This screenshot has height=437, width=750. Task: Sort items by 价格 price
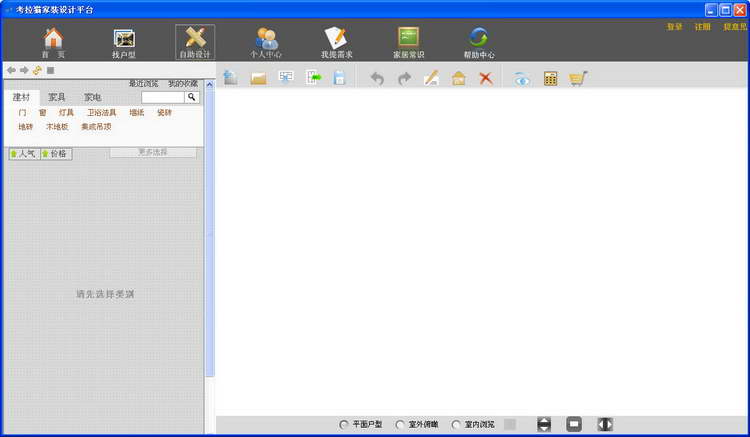point(56,153)
